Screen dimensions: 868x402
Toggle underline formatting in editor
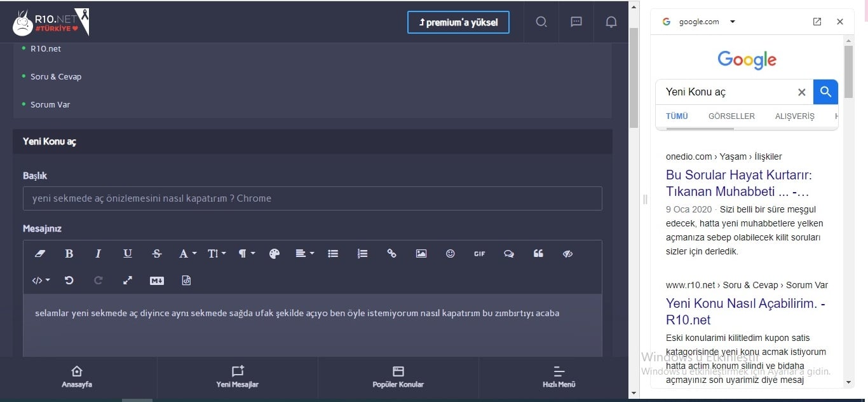pos(128,254)
